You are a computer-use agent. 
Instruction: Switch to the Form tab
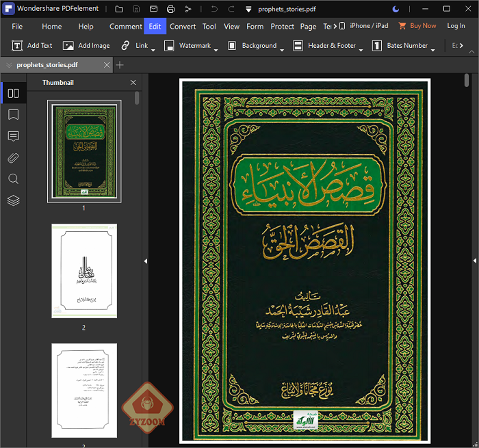pos(255,27)
